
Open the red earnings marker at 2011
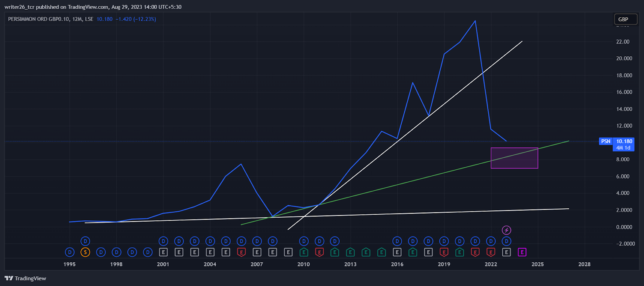coord(319,252)
